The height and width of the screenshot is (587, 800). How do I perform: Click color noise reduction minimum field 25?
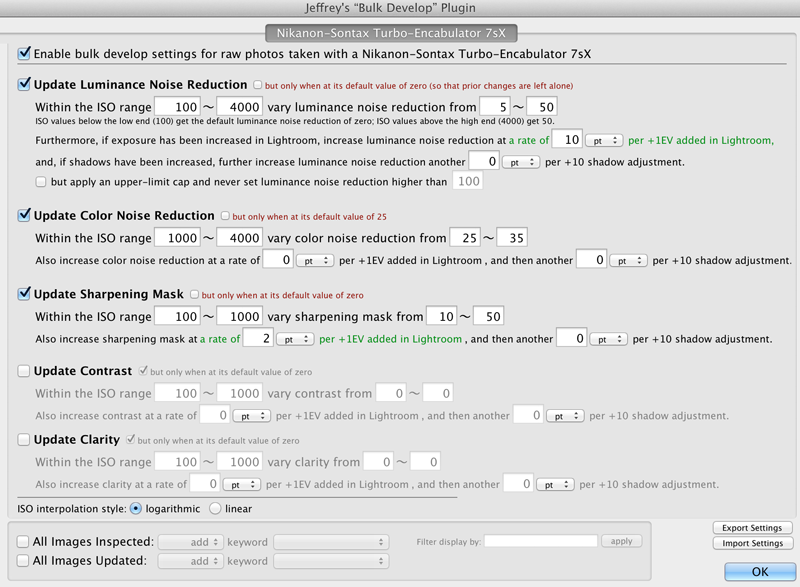465,238
